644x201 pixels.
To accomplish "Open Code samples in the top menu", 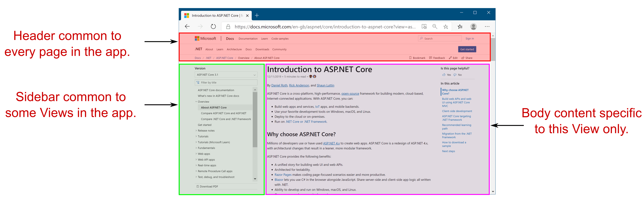I will (280, 38).
